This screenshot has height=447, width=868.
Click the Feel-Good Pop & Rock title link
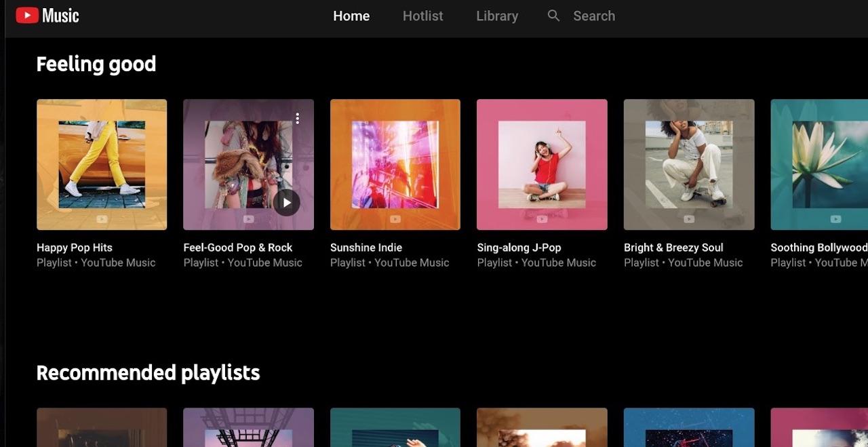click(238, 248)
